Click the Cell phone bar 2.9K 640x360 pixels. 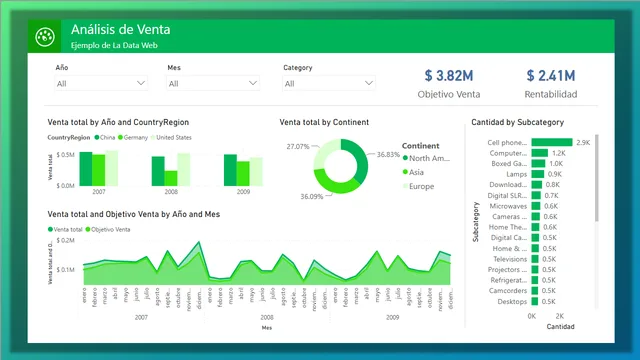552,142
